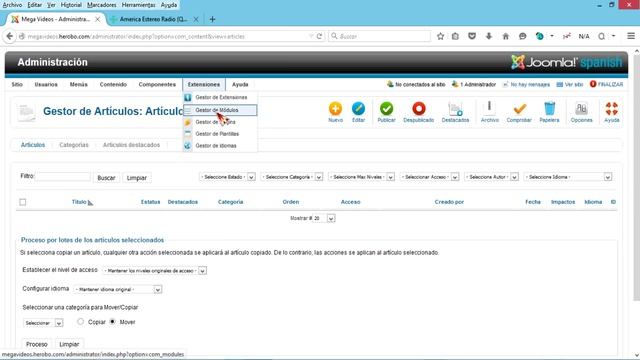Close the America Estereo Radio tab
The image size is (640, 360).
click(196, 19)
